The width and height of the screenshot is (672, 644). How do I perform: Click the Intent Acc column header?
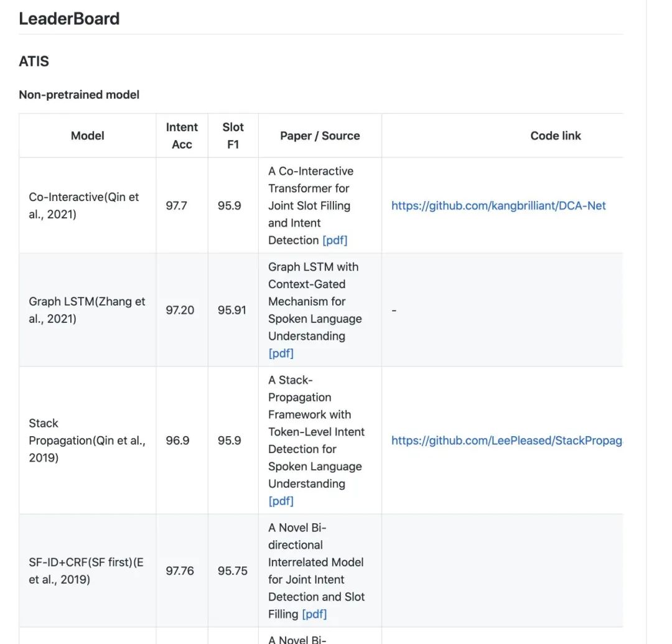(x=182, y=136)
